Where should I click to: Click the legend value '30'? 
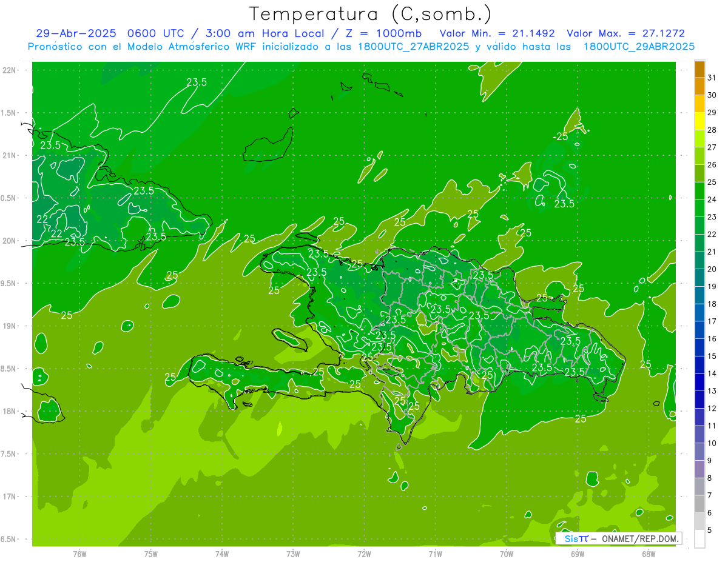[x=712, y=95]
